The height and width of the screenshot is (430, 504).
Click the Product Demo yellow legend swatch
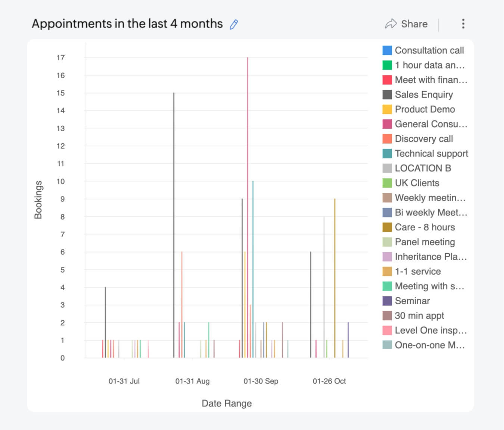click(387, 110)
